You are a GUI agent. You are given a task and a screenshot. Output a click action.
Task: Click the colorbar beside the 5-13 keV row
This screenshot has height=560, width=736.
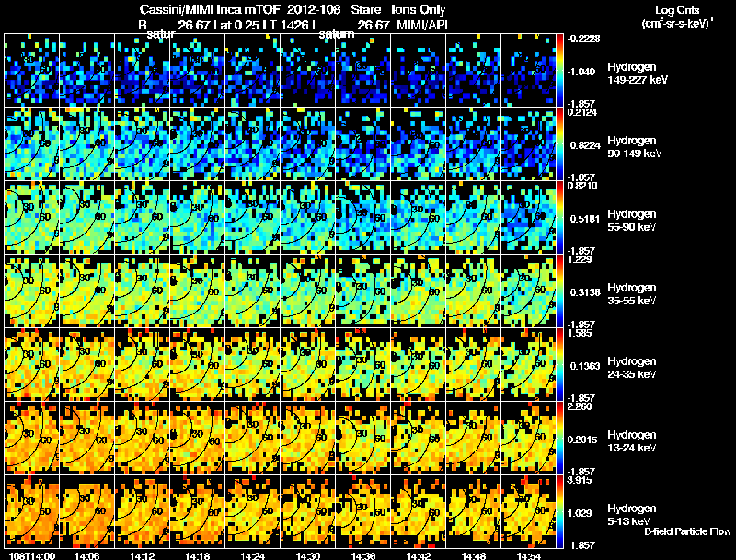tap(559, 511)
